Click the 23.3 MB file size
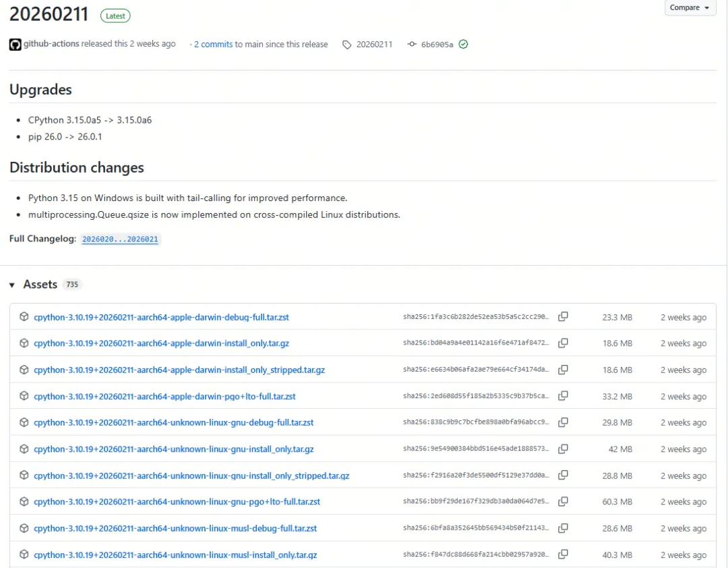The image size is (728, 568). 617,318
